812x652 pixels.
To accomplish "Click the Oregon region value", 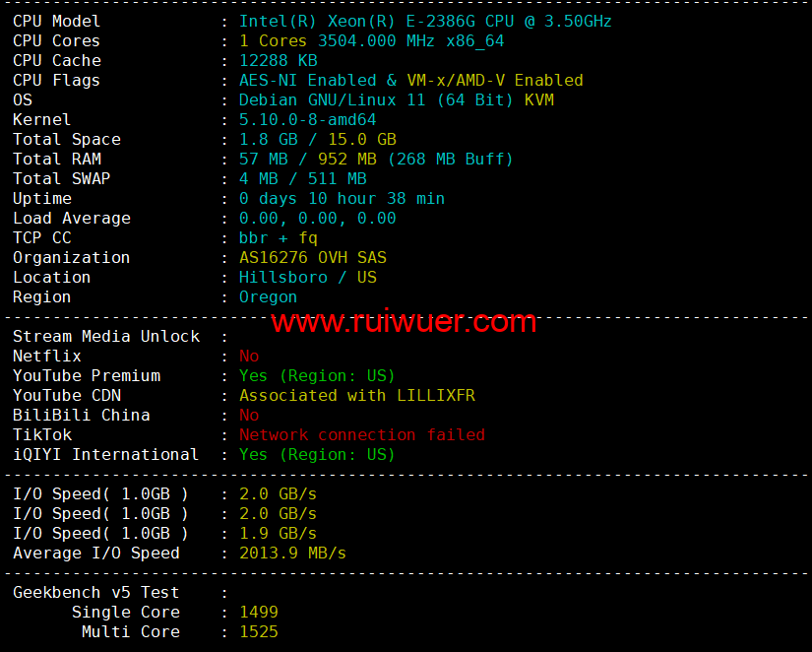I will 269,297.
